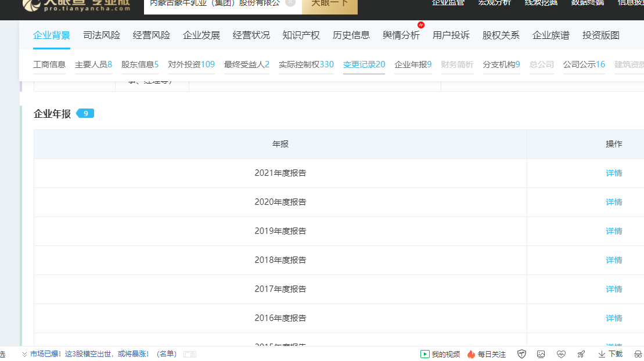Open the 下载 downloads icon
Screen dimensions: 644x361
[x=602, y=354]
